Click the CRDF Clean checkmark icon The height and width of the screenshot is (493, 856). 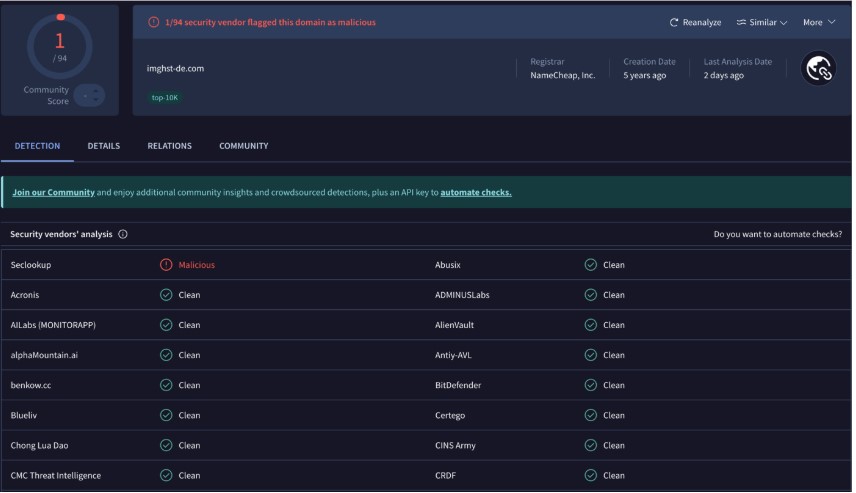click(x=593, y=476)
